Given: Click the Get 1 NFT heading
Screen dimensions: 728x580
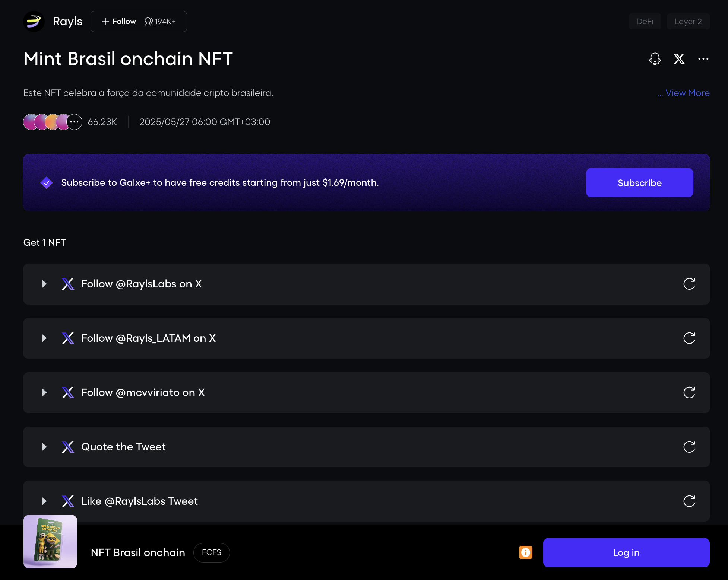Looking at the screenshot, I should tap(45, 243).
